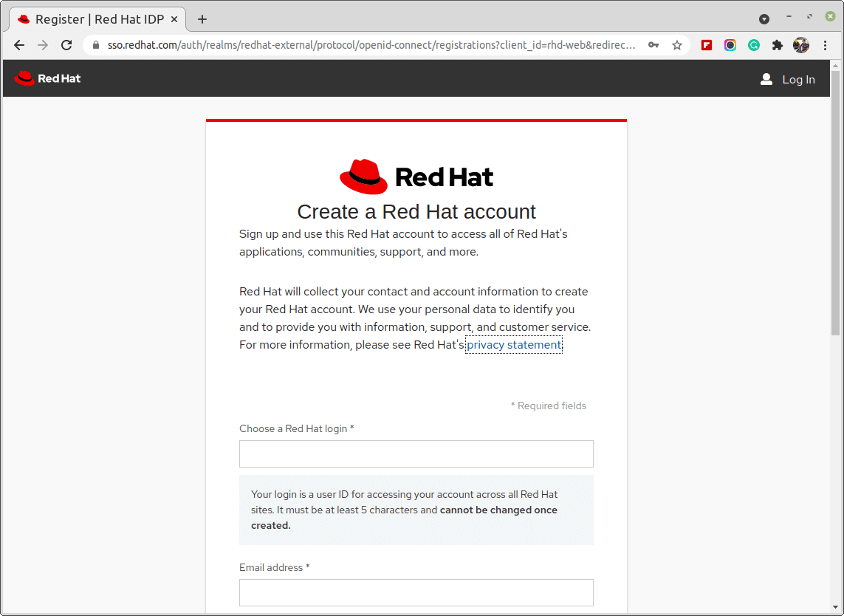
Task: Close the Register Red Hat IDP tab
Action: pos(174,19)
